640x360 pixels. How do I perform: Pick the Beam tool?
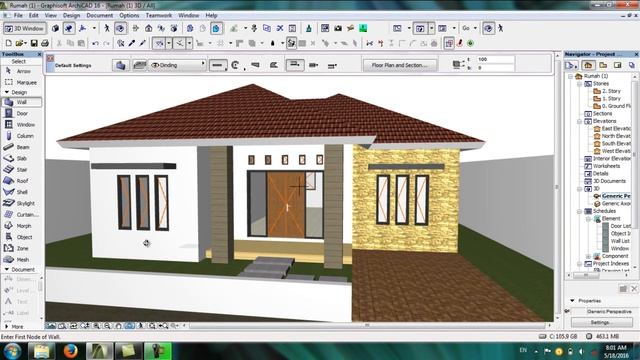tap(21, 147)
